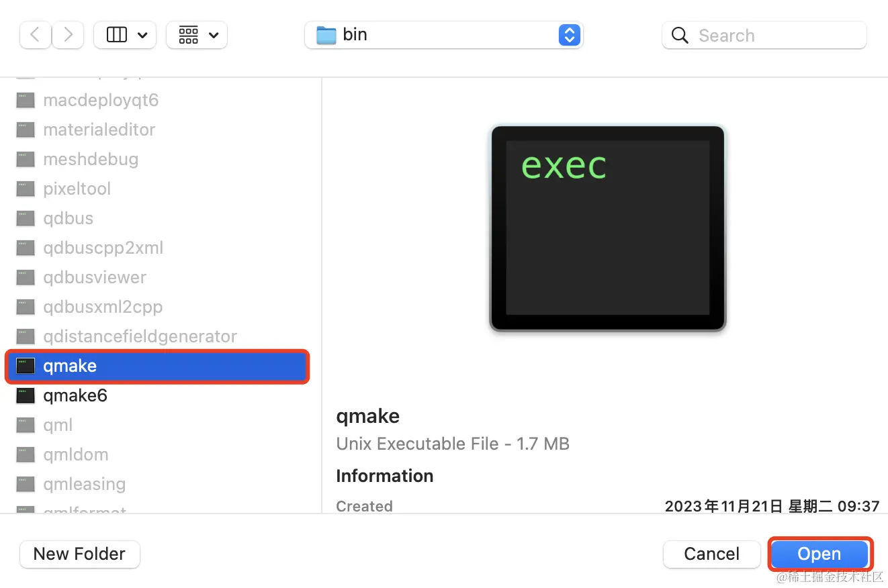Go back with the left chevron button

click(x=36, y=35)
